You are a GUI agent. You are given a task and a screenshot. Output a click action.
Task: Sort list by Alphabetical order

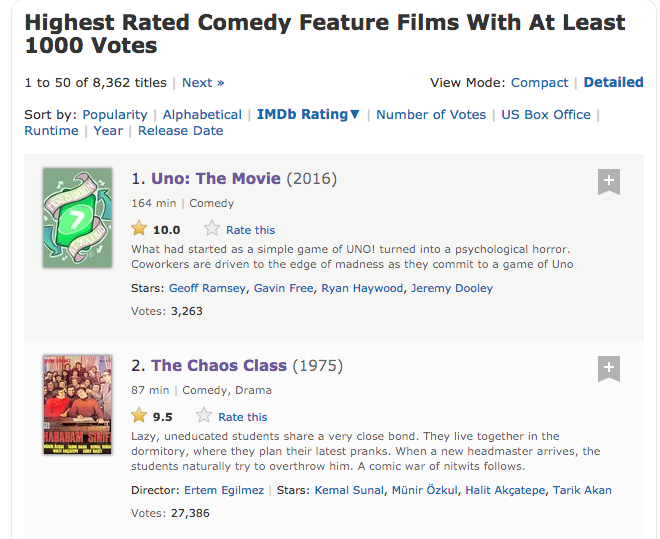point(202,115)
